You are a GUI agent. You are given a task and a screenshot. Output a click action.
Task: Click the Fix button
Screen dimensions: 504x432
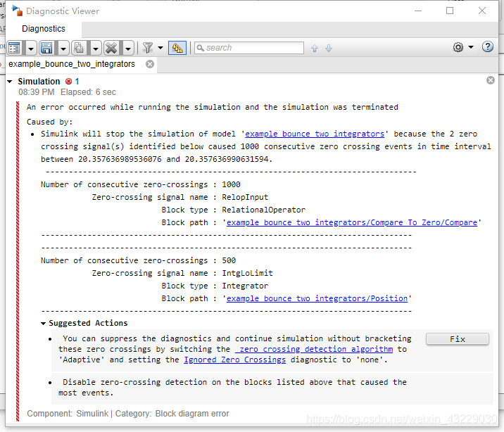(458, 339)
